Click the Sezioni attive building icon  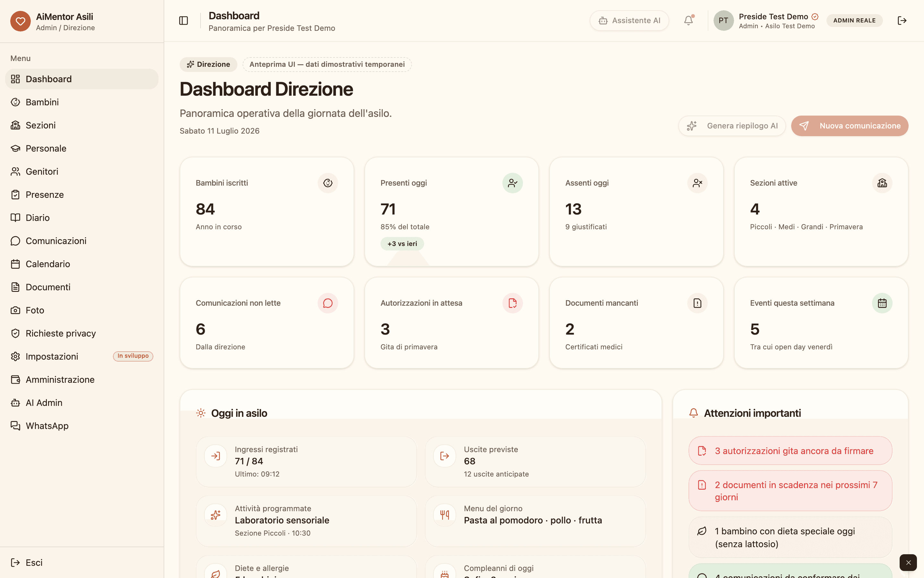point(882,183)
